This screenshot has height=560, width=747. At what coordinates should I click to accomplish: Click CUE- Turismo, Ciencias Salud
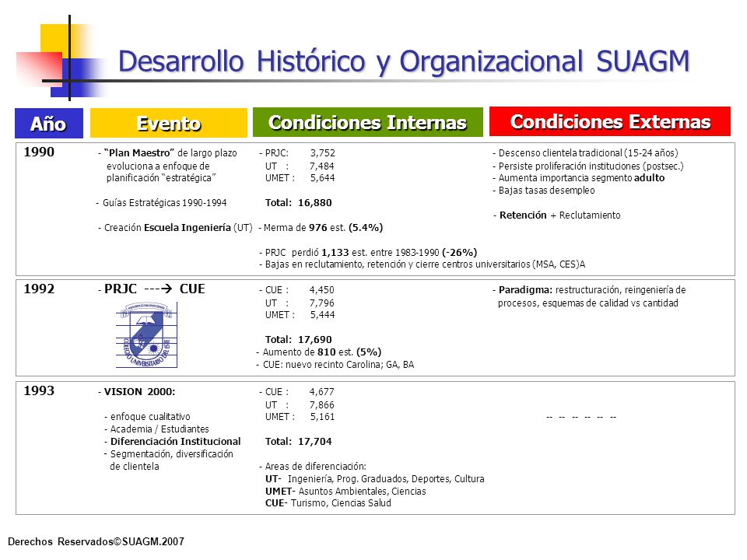328,503
